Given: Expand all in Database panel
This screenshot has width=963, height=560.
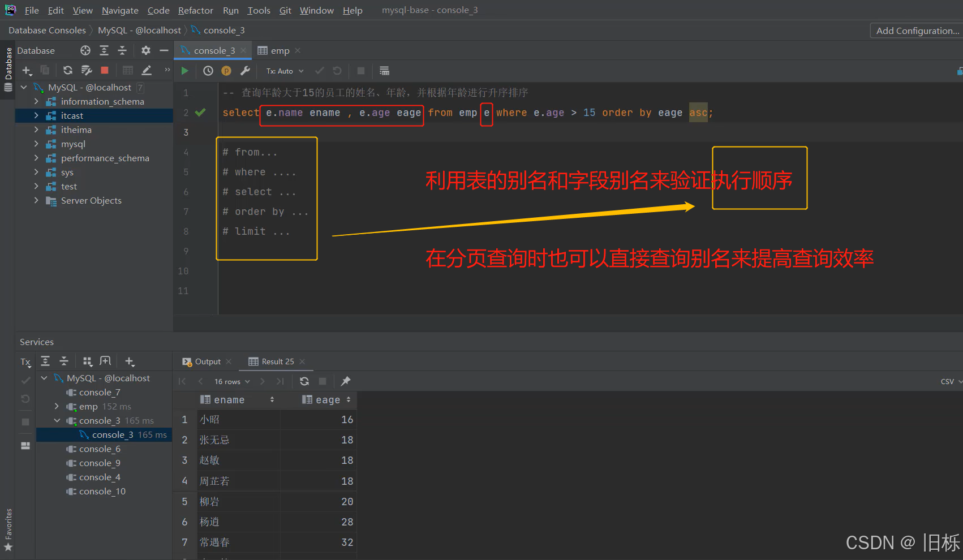Looking at the screenshot, I should click(104, 50).
